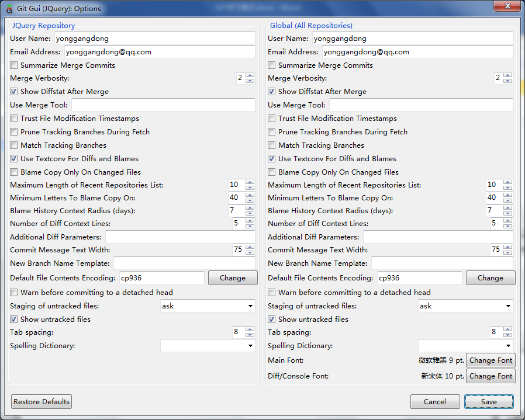Edit Email Address field in JQuery Repository
The width and height of the screenshot is (525, 420).
tap(160, 52)
